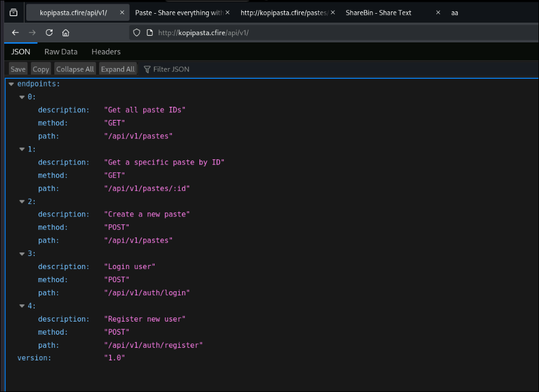Click the "GET" method under item 1
This screenshot has width=539, height=392.
point(115,175)
